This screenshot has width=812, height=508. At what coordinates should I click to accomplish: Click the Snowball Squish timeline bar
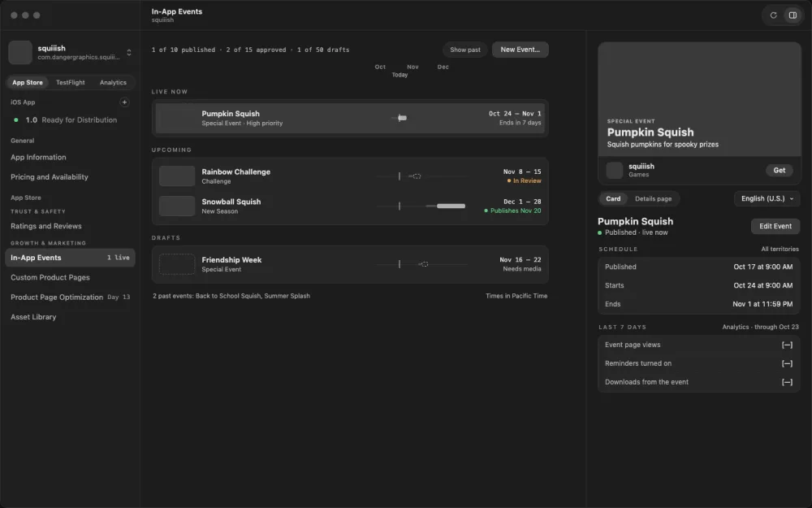[451, 206]
